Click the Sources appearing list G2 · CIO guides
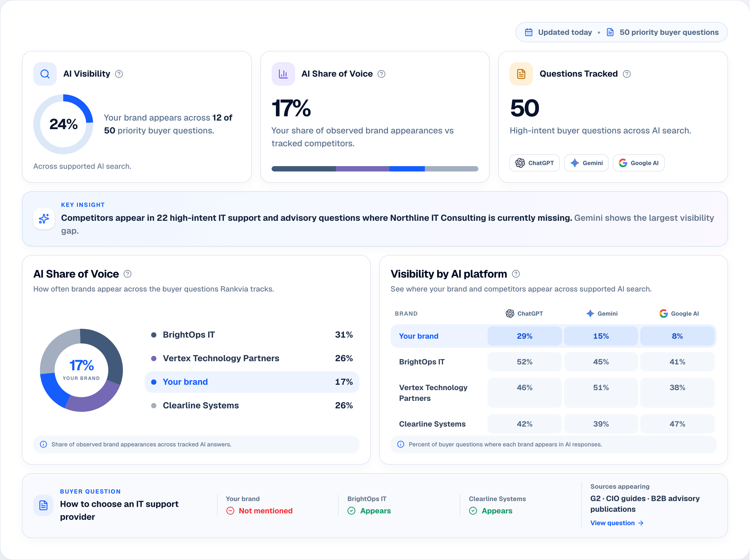 pyautogui.click(x=645, y=504)
